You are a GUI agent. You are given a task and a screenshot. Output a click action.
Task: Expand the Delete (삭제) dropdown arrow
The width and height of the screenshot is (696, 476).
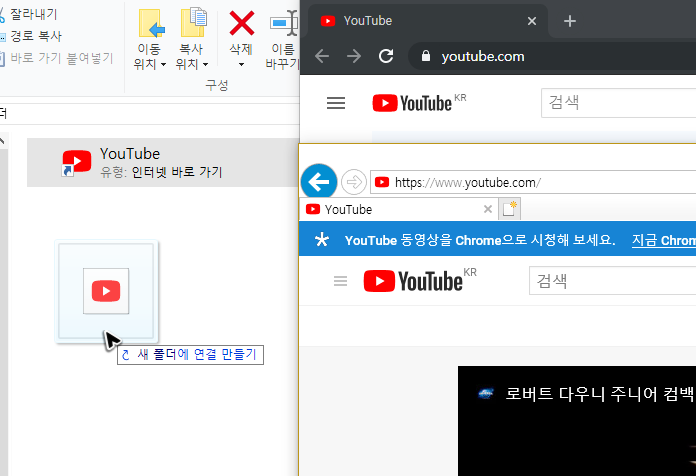tap(241, 65)
